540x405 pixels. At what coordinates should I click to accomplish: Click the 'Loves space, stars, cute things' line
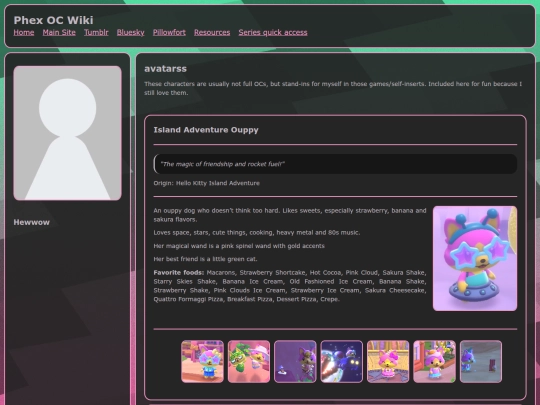257,232
